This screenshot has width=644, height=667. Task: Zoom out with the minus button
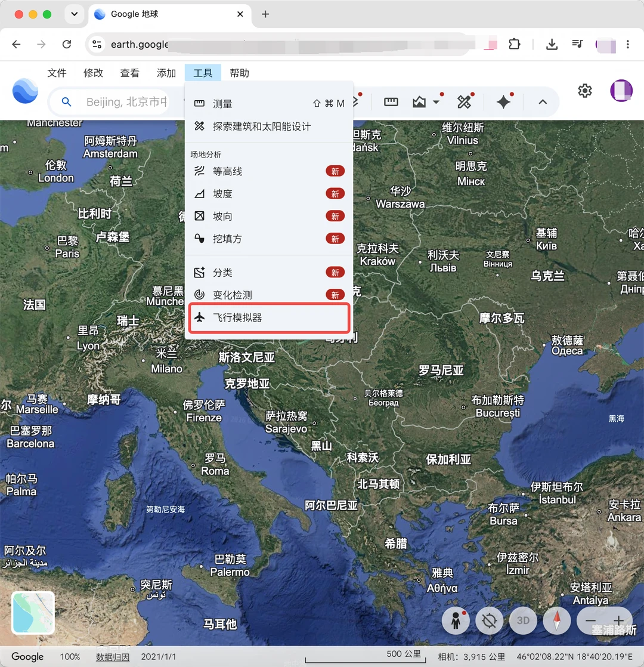pos(590,620)
